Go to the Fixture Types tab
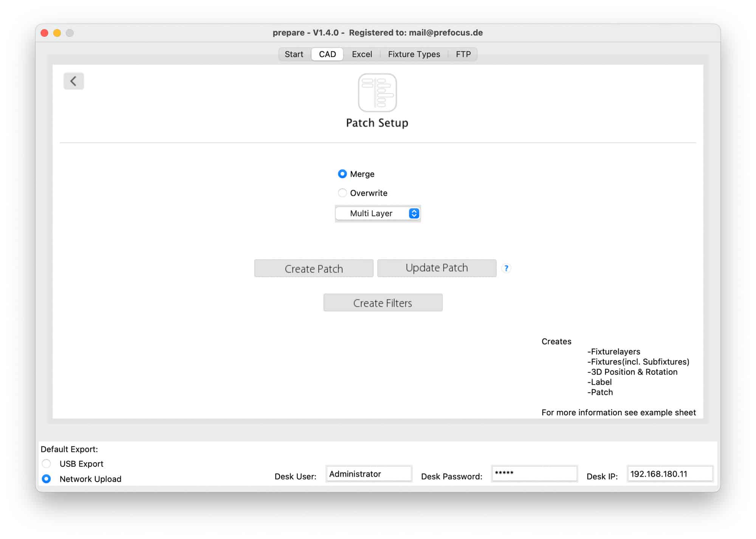This screenshot has height=539, width=756. 414,54
